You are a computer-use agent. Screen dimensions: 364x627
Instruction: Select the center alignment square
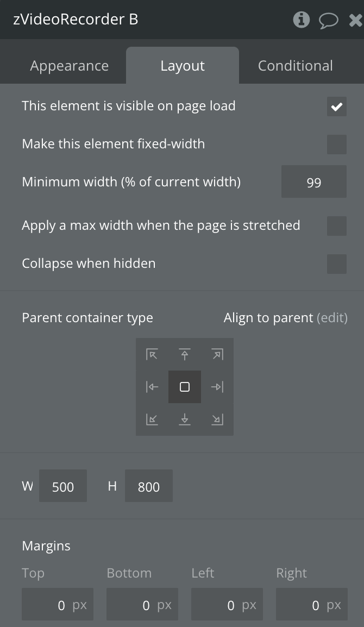pyautogui.click(x=185, y=387)
